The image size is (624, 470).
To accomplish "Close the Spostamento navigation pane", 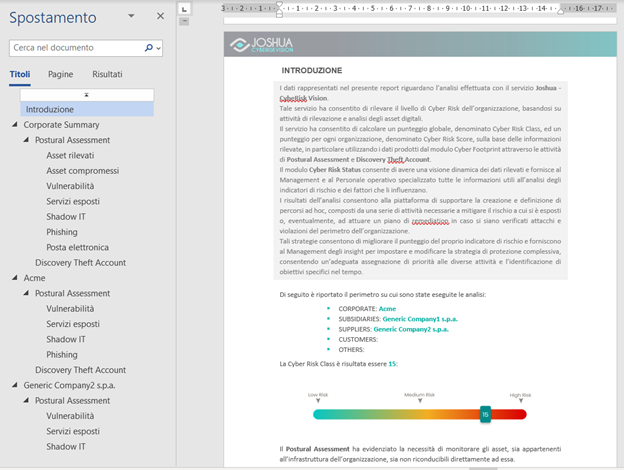I will (x=160, y=16).
